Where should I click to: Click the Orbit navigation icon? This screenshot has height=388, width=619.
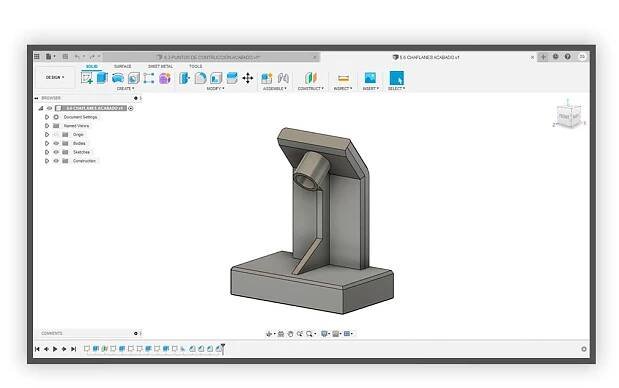coord(270,334)
